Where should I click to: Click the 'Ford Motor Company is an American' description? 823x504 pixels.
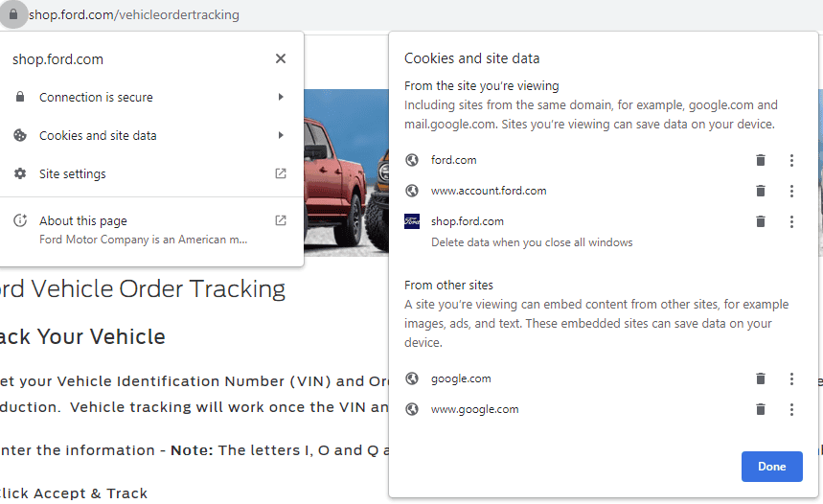144,240
